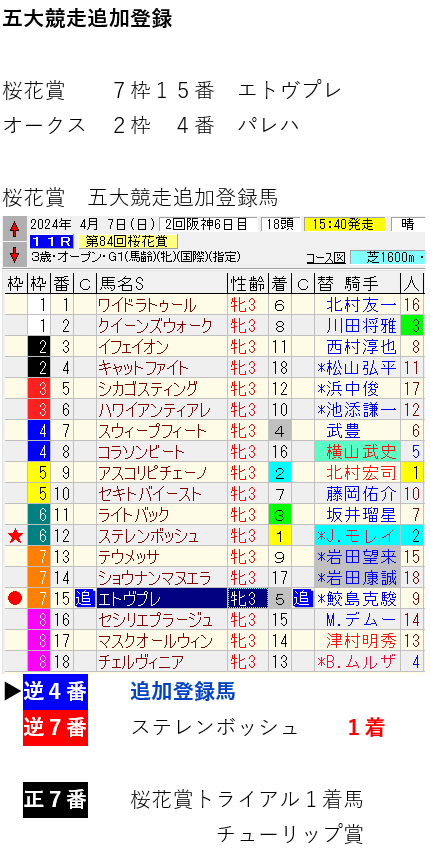The width and height of the screenshot is (430, 850).
Task: Click the 第84回桜花賞 race title
Action: [128, 241]
